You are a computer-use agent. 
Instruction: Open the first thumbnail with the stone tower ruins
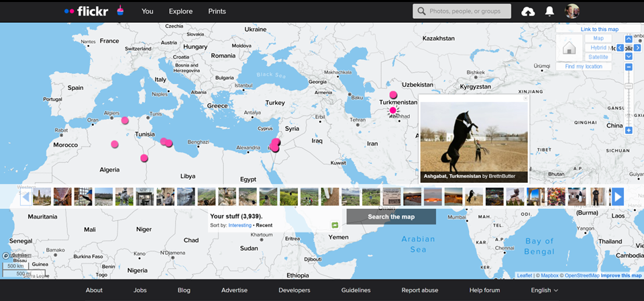tap(42, 197)
